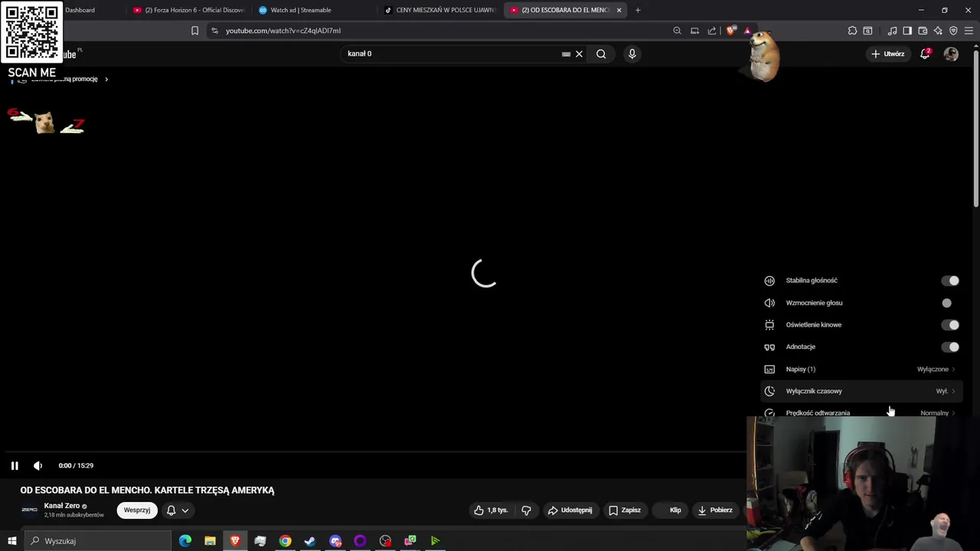
Task: Open a new browser tab with plus
Action: tap(638, 10)
